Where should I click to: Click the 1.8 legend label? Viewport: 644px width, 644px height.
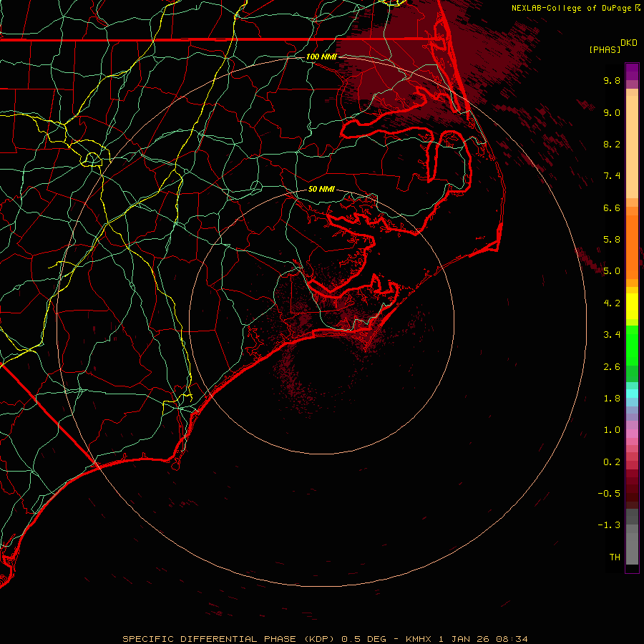click(x=612, y=399)
